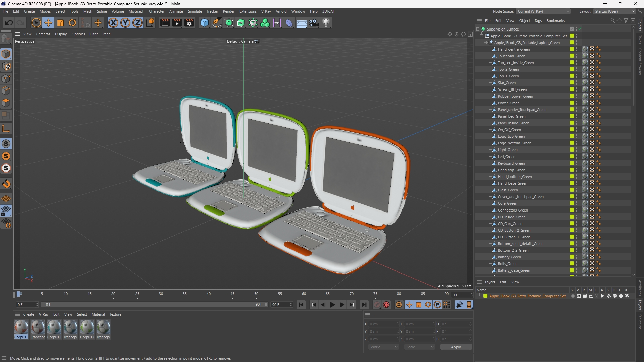Switch the coordinate system icon

(x=151, y=23)
